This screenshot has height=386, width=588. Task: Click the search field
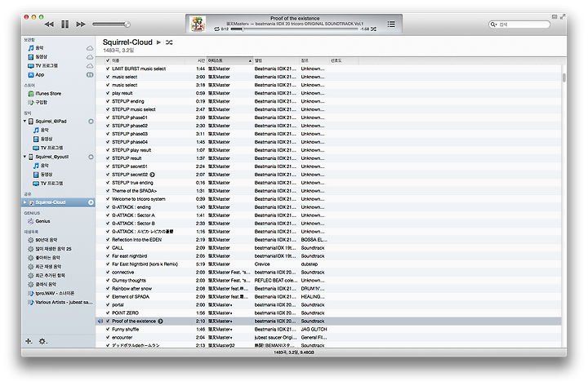pos(519,24)
